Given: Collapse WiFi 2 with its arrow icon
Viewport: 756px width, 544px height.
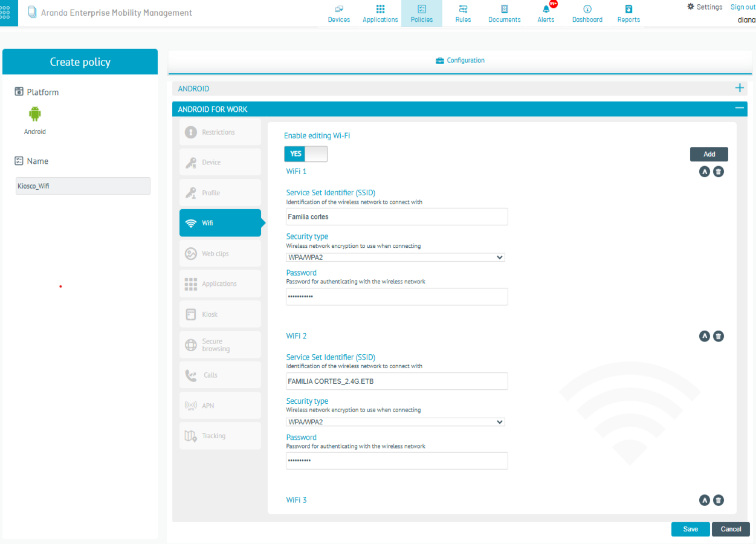Looking at the screenshot, I should point(705,336).
